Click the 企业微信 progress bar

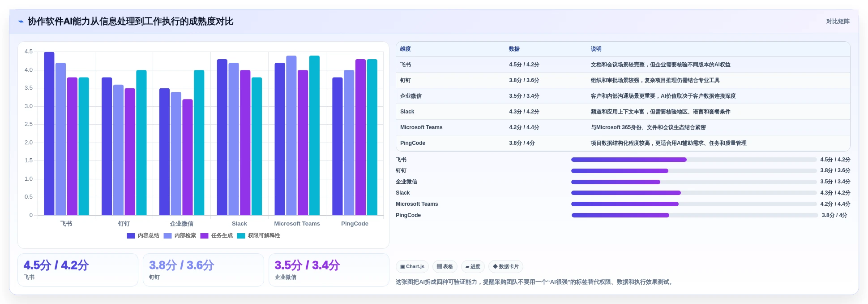[x=694, y=182]
